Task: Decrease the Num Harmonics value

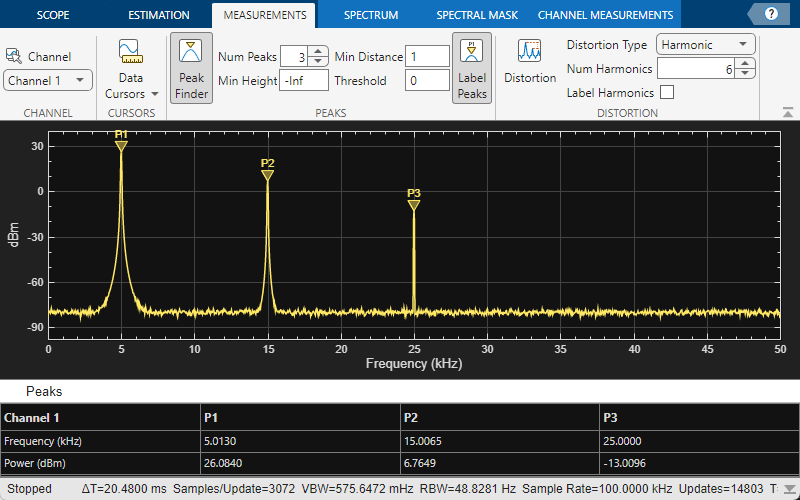Action: (745, 74)
